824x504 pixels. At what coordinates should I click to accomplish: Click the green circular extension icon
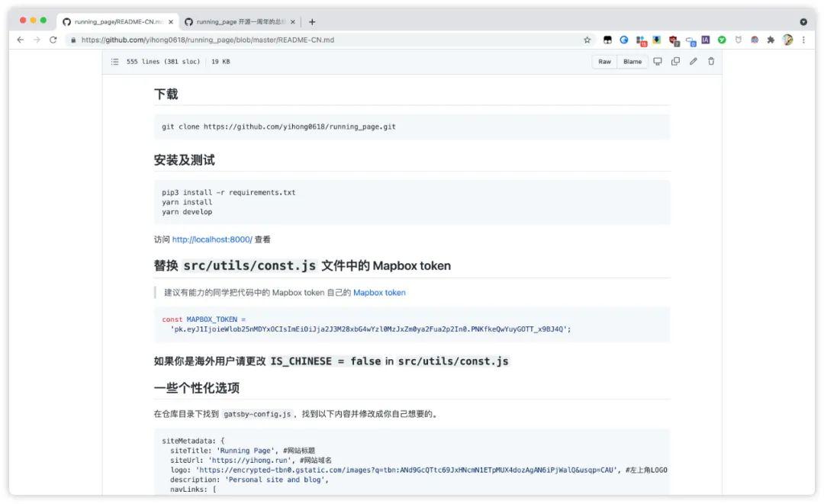tap(723, 39)
